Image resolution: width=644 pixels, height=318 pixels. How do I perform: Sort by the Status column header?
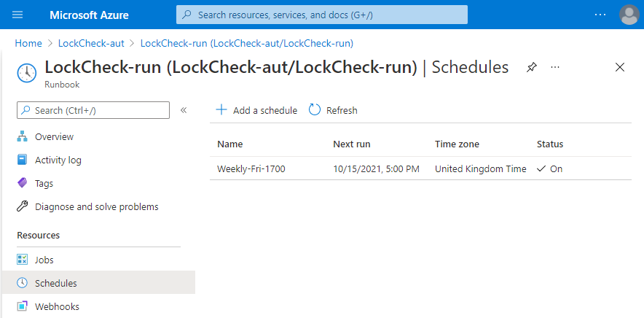coord(550,144)
